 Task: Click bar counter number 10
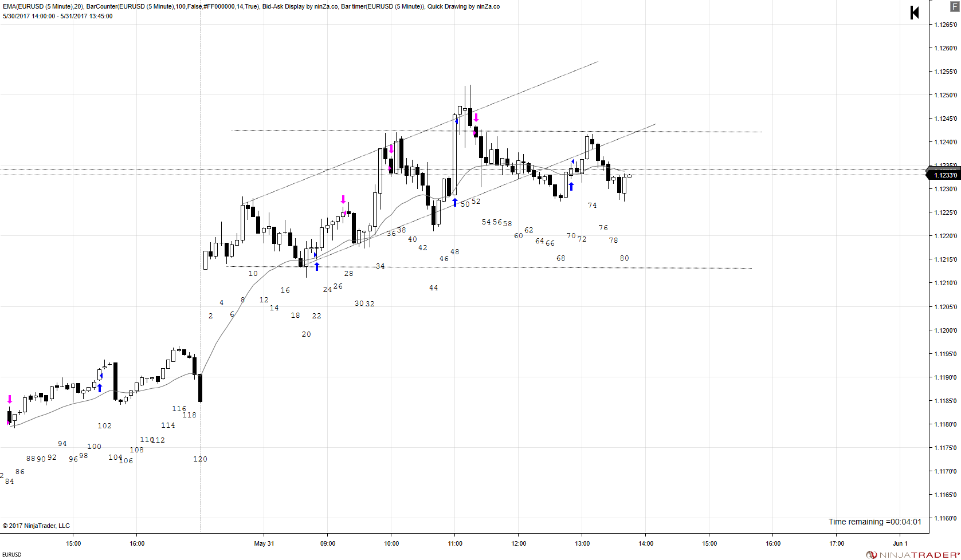click(253, 274)
